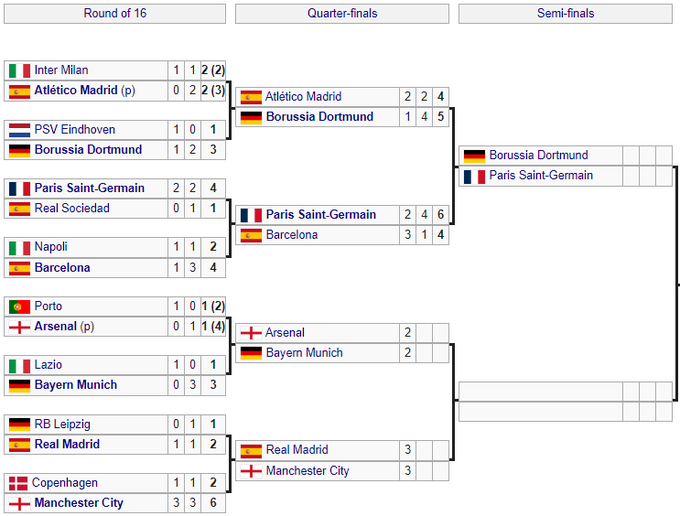
Task: Click the England flag beside Arsenal in Quarter-finals
Action: pos(251,333)
